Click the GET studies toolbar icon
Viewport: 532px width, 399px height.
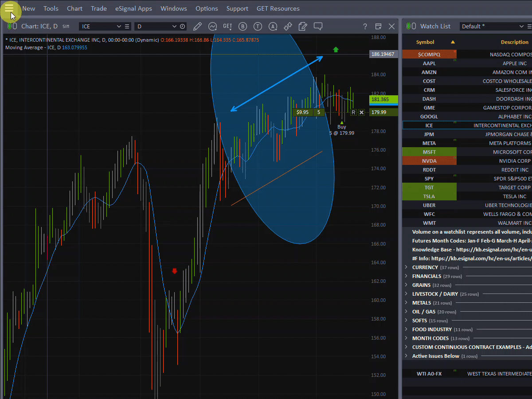pos(227,27)
